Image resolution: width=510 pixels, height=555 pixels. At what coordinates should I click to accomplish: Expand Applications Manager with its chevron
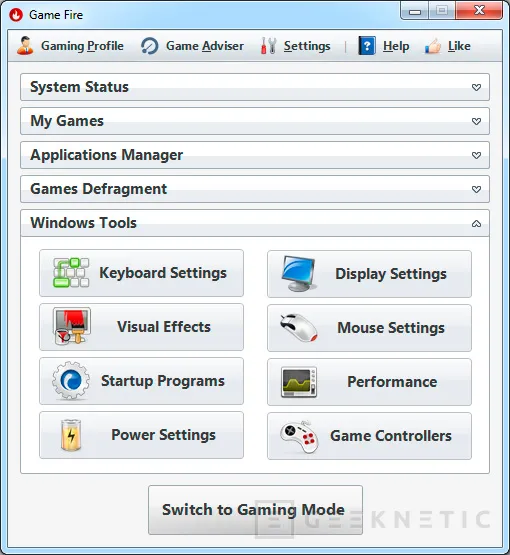click(476, 155)
